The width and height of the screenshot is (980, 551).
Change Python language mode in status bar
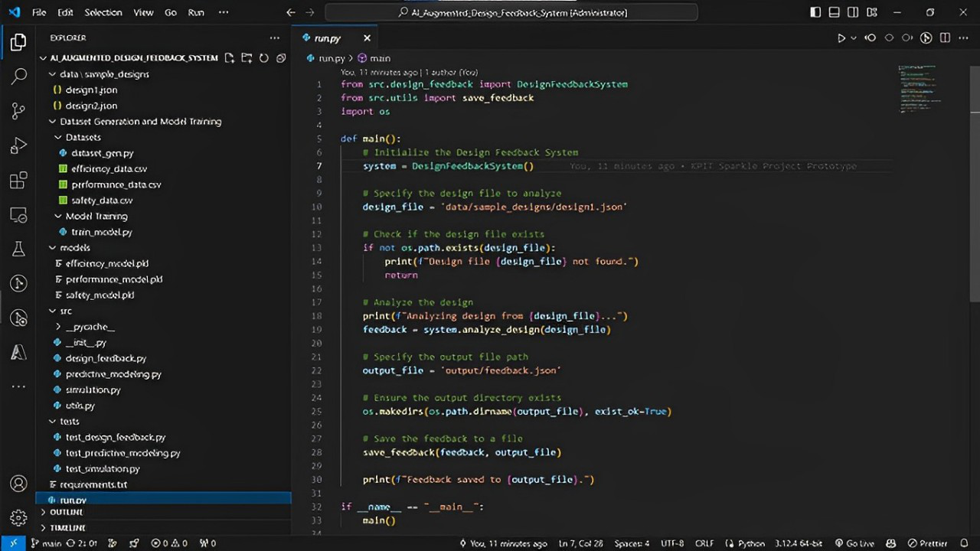coord(751,543)
